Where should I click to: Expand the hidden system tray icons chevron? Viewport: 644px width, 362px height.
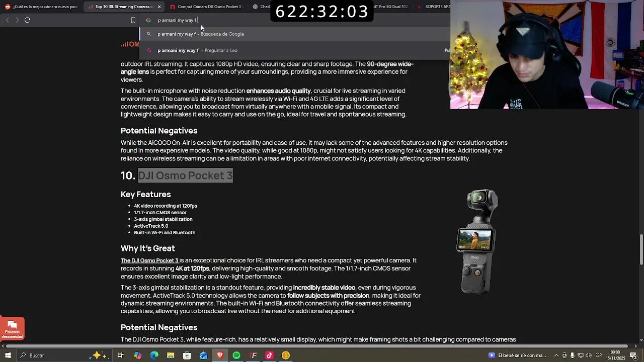tap(556, 355)
